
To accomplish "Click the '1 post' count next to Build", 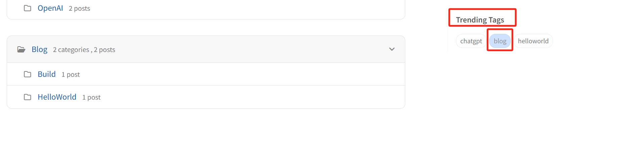I will tap(71, 74).
